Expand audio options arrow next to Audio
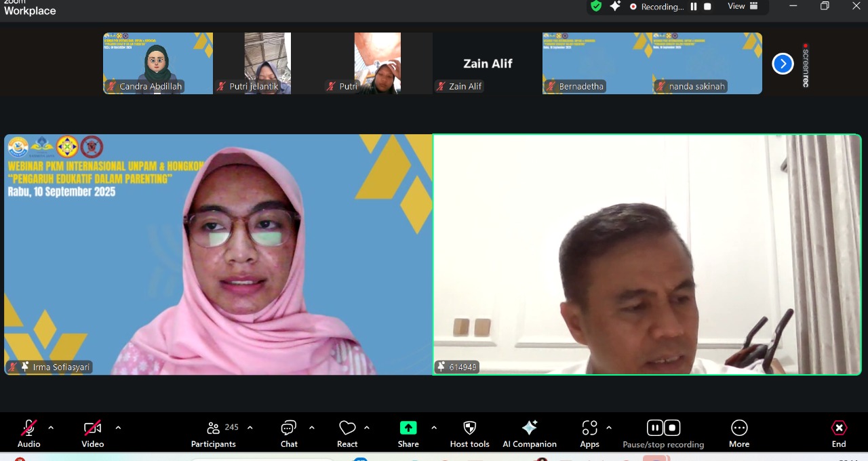This screenshot has height=461, width=868. pos(51,428)
